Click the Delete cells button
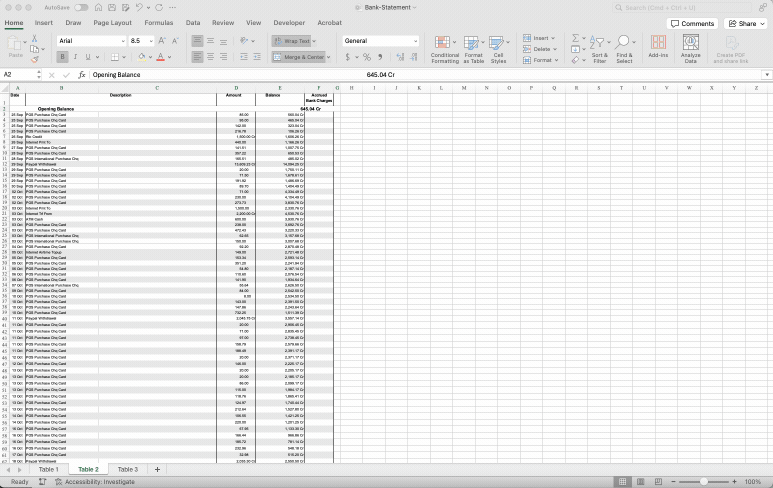Viewport: 773px width, 488px height. click(540, 49)
